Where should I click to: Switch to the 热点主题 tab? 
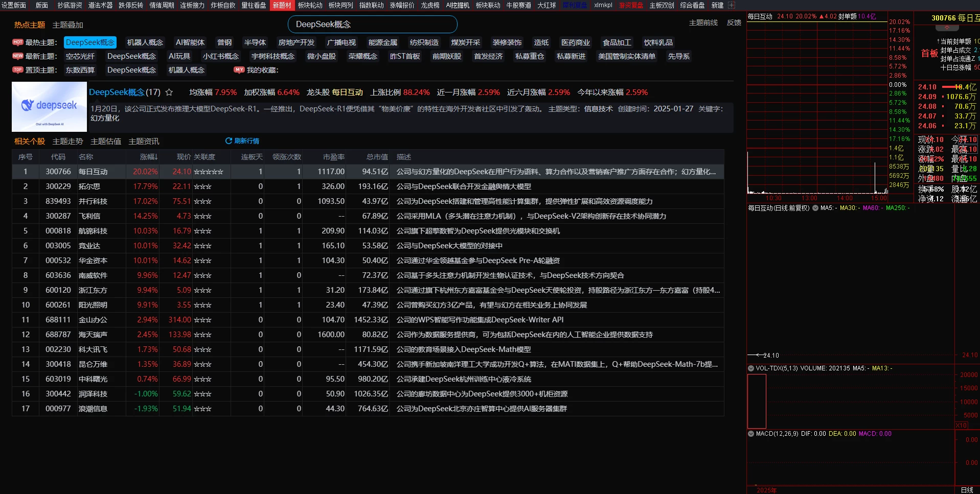[30, 25]
